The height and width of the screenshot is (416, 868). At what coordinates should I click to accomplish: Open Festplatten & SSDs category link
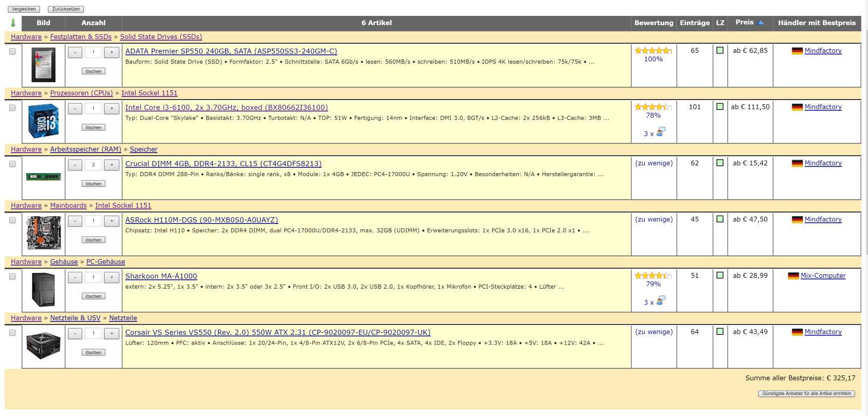81,37
